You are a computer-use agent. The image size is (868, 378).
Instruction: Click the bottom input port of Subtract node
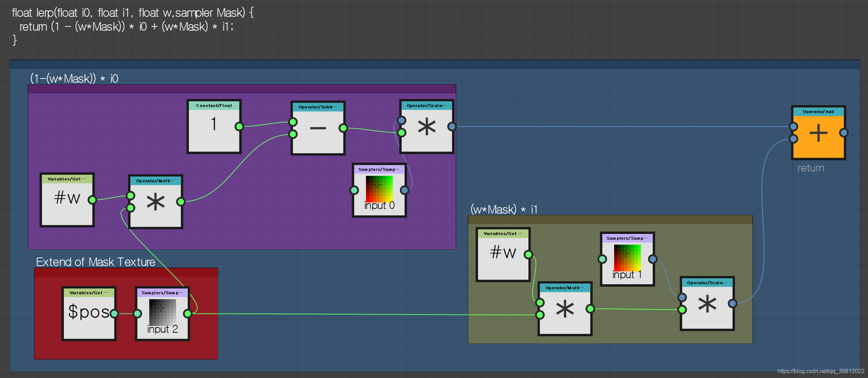click(293, 134)
